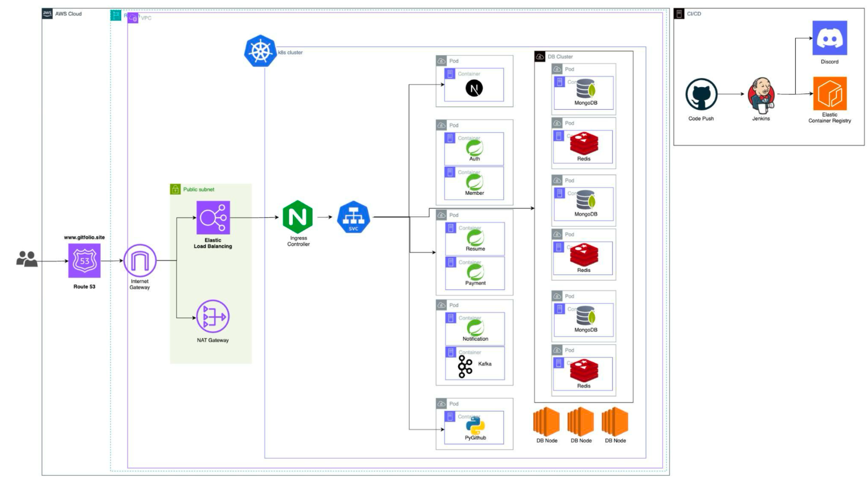Click the Kafka logo icon
Screen dimensions: 868x484
coord(465,366)
